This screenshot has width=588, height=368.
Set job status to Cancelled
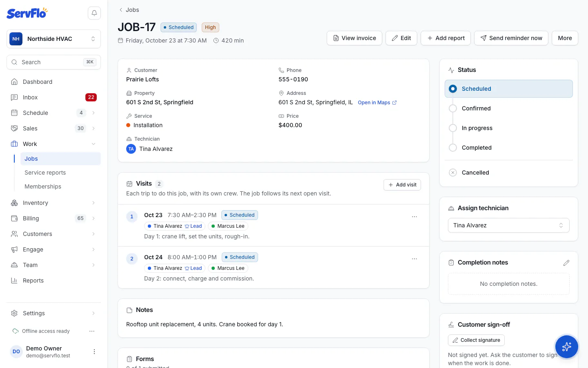(509, 173)
